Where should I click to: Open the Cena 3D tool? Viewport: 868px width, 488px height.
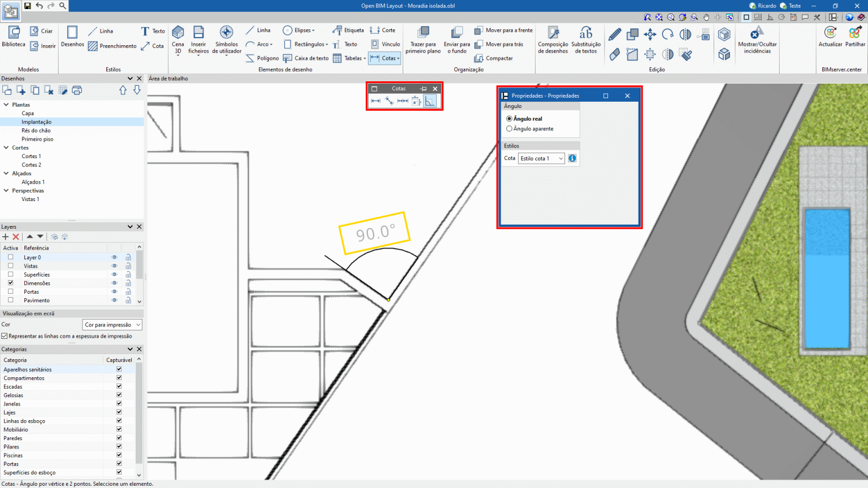coord(177,40)
